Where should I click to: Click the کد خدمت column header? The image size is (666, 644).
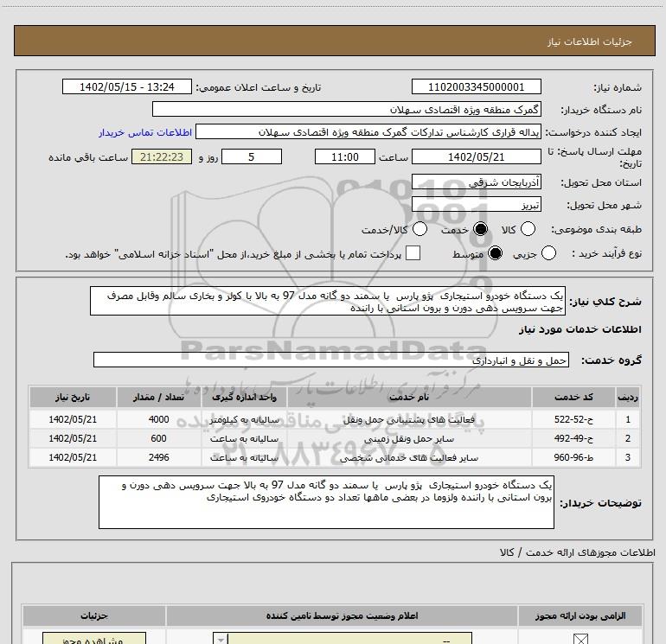(x=573, y=398)
